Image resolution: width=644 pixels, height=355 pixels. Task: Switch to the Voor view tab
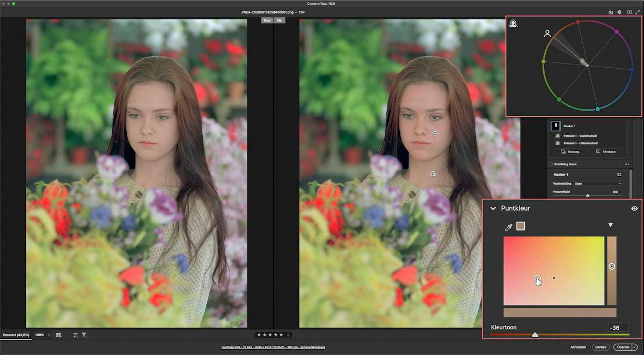tap(267, 20)
